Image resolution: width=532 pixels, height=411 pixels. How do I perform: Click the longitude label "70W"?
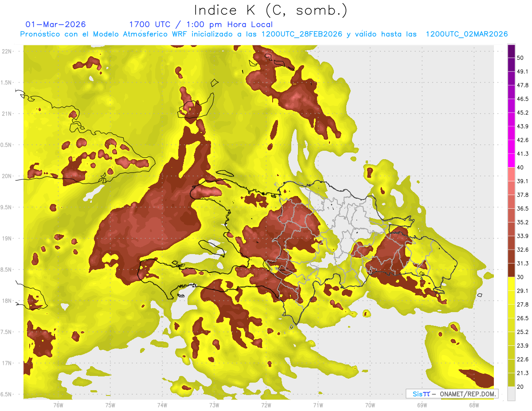pos(370,405)
